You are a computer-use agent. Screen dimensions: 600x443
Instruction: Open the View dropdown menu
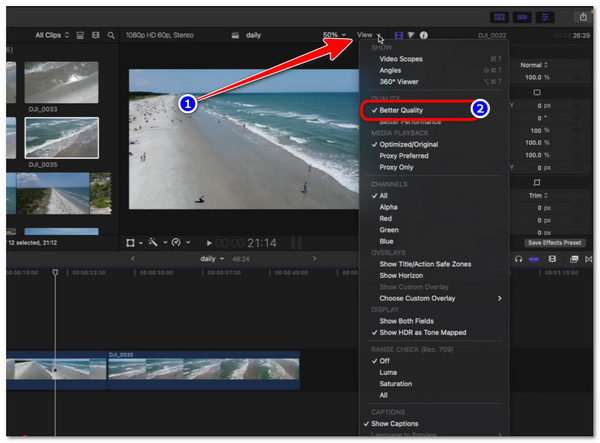pyautogui.click(x=369, y=35)
